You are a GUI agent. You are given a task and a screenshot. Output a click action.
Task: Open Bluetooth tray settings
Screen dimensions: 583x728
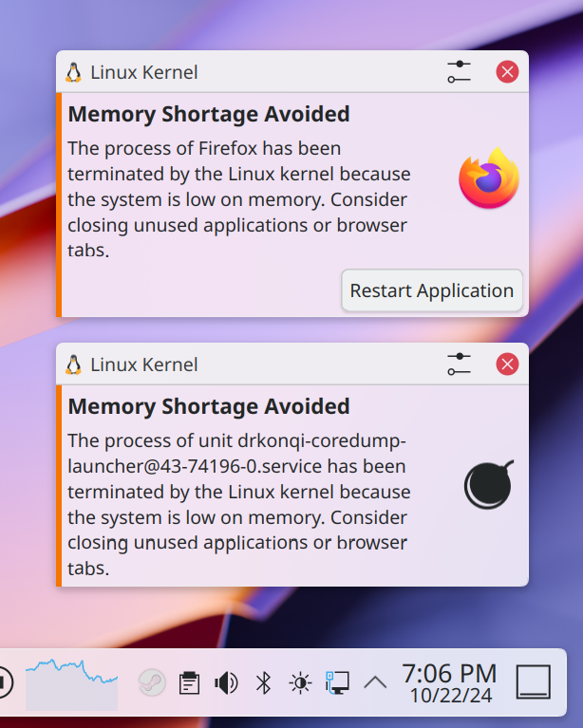pos(263,683)
